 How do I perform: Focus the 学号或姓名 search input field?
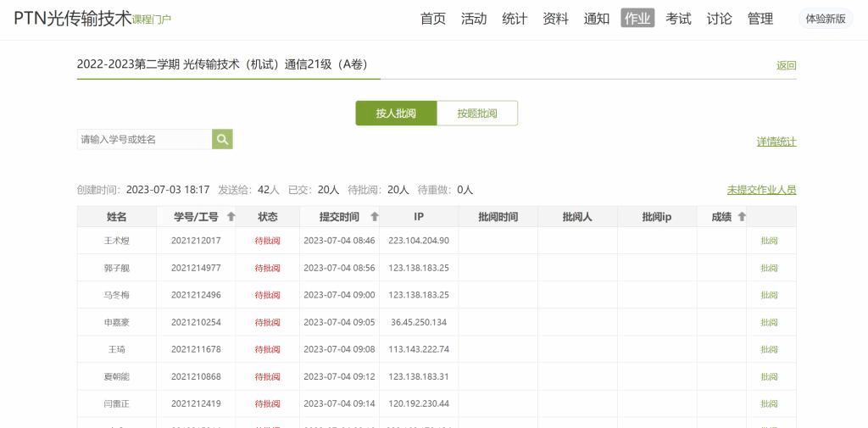[144, 139]
